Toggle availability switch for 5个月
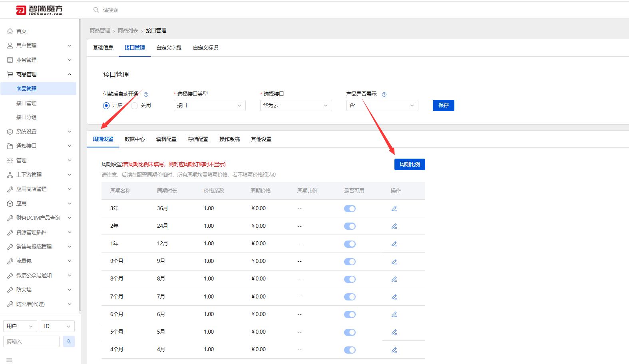 click(350, 332)
